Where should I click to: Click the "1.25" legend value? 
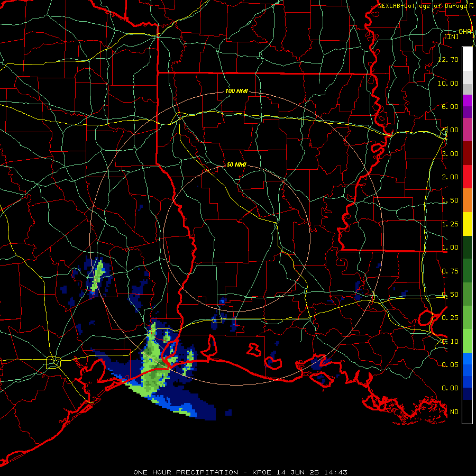point(450,224)
